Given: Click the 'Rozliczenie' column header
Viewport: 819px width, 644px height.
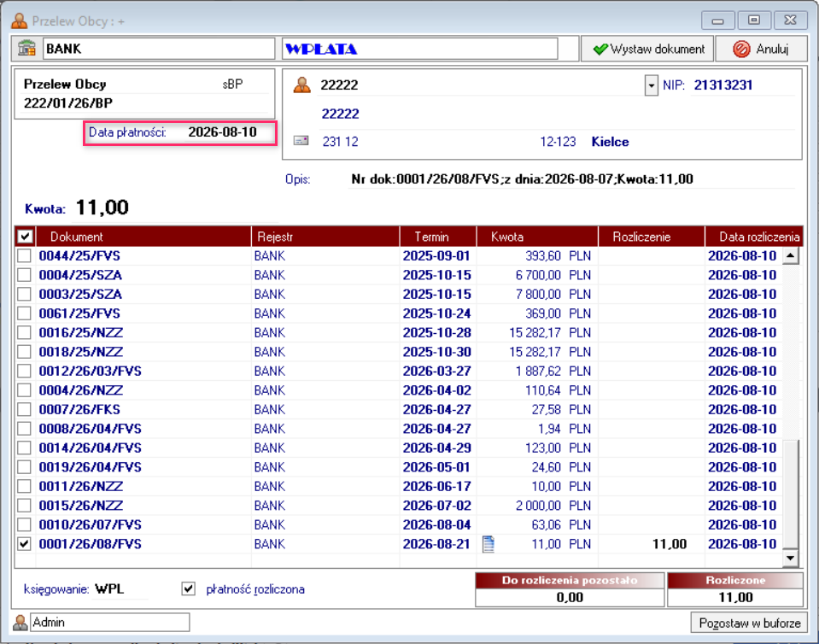Looking at the screenshot, I should click(x=652, y=237).
